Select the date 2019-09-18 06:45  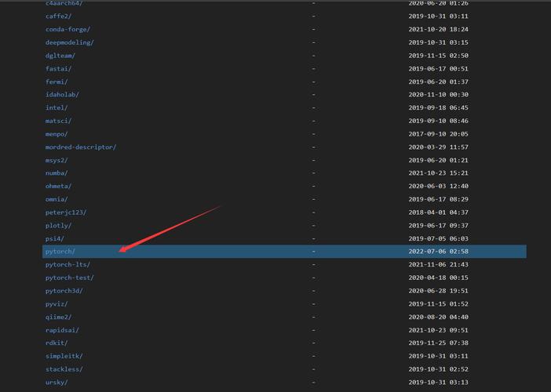[438, 107]
